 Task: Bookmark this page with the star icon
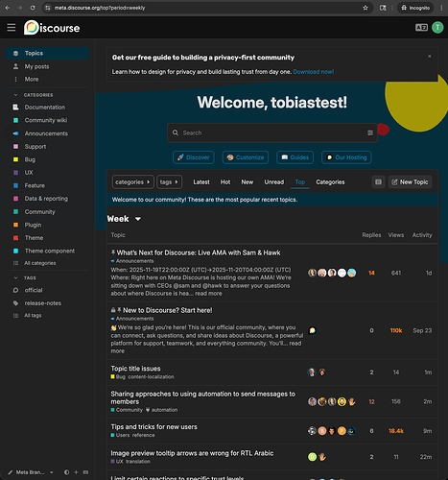pos(365,8)
